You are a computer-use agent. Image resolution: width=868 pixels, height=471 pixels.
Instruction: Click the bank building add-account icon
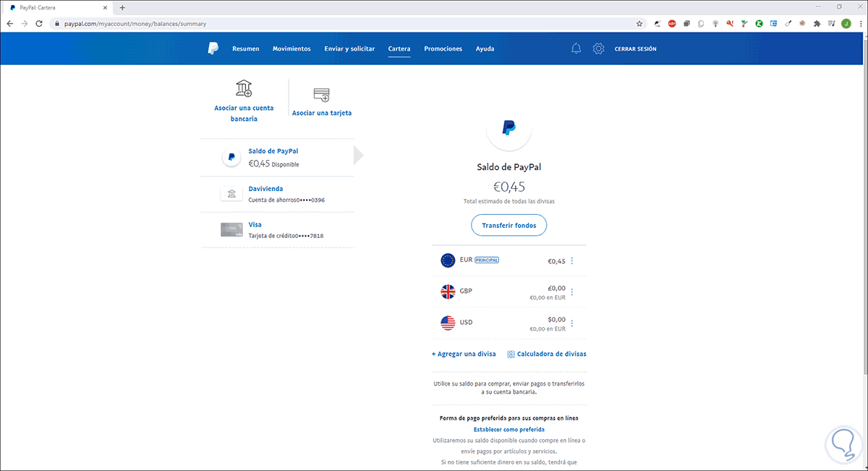pos(244,89)
